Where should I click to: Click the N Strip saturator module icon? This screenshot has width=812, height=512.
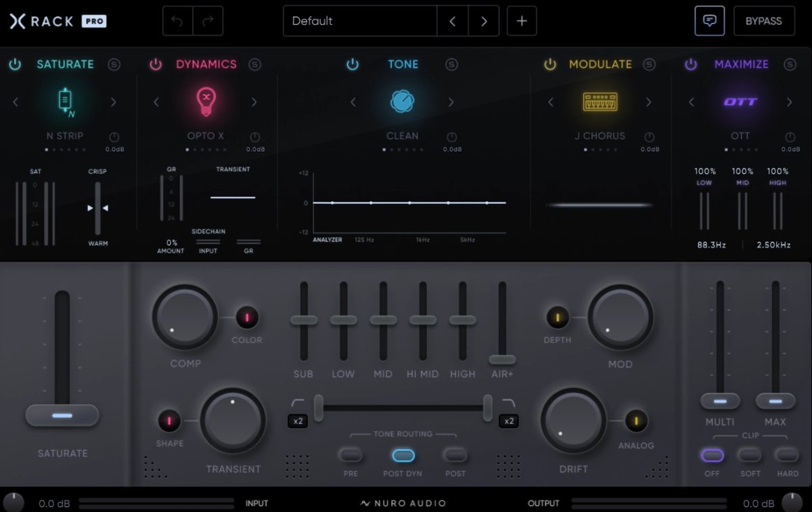pos(65,102)
